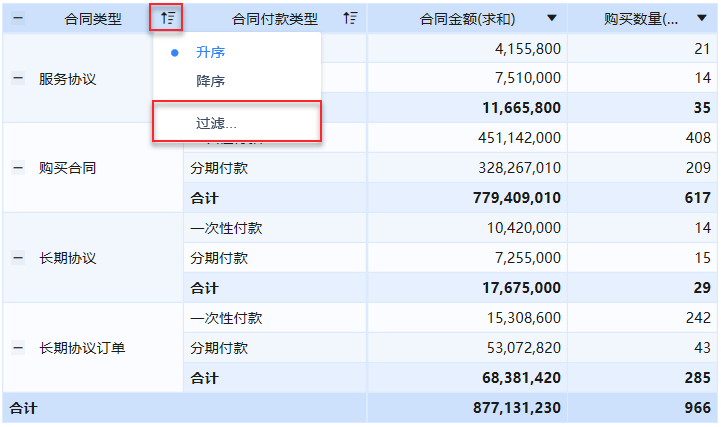This screenshot has height=427, width=721.
Task: Click sort icon beside 合同类型 header
Action: [167, 18]
